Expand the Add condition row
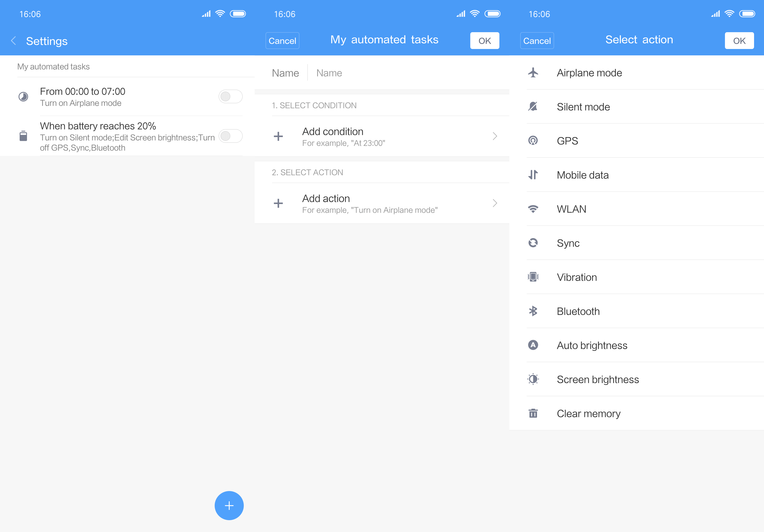Screen dimensions: 764x532 tap(383, 136)
